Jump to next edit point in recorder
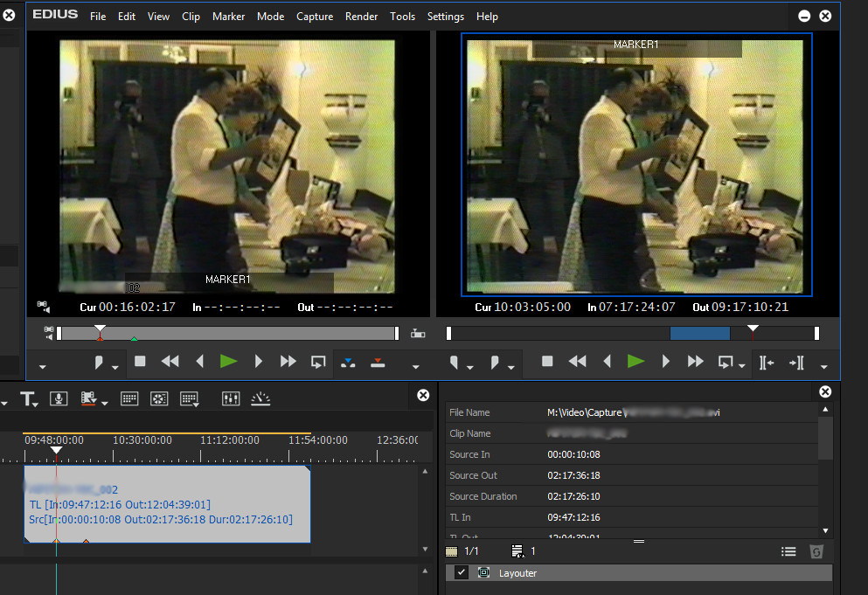Viewport: 868px width, 595px height. [796, 362]
